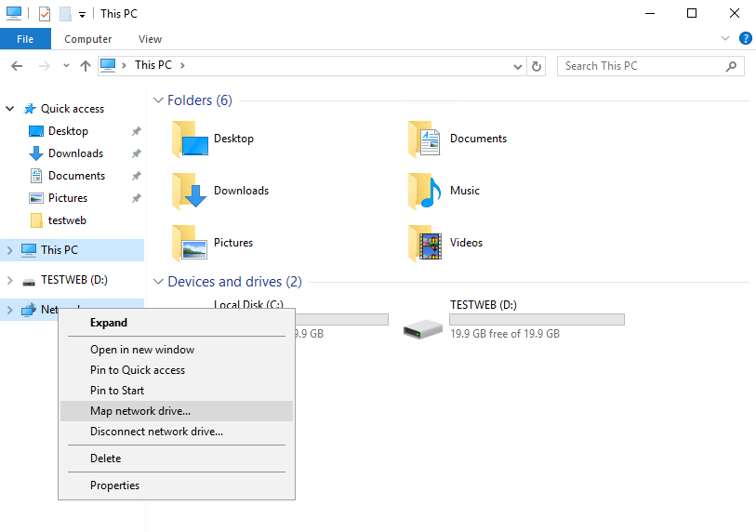The image size is (756, 532).
Task: Collapse the Folders (6) group
Action: click(x=158, y=100)
